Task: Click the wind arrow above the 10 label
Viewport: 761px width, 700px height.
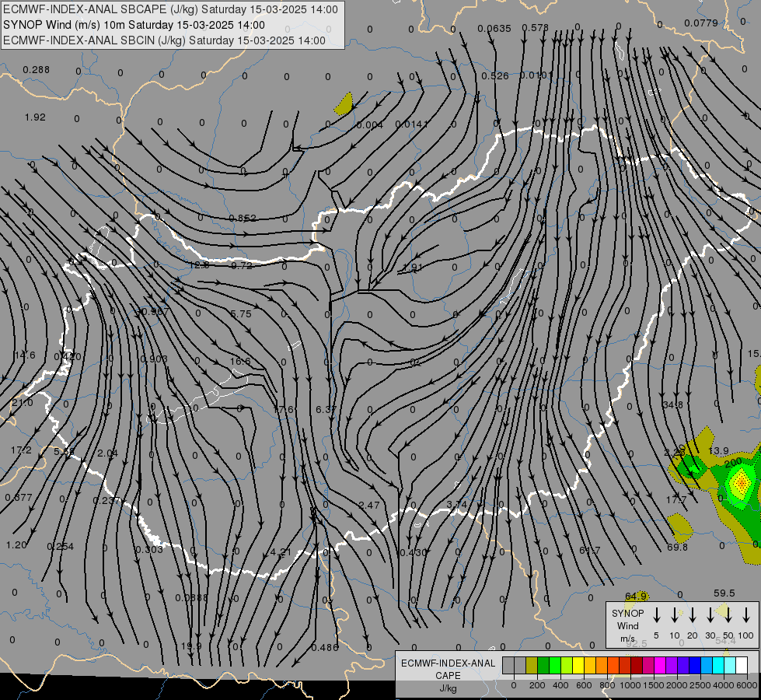Action: click(x=675, y=615)
